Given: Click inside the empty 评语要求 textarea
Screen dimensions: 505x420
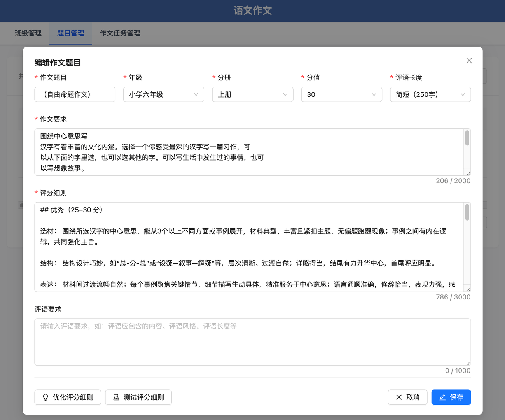Looking at the screenshot, I should tap(252, 341).
